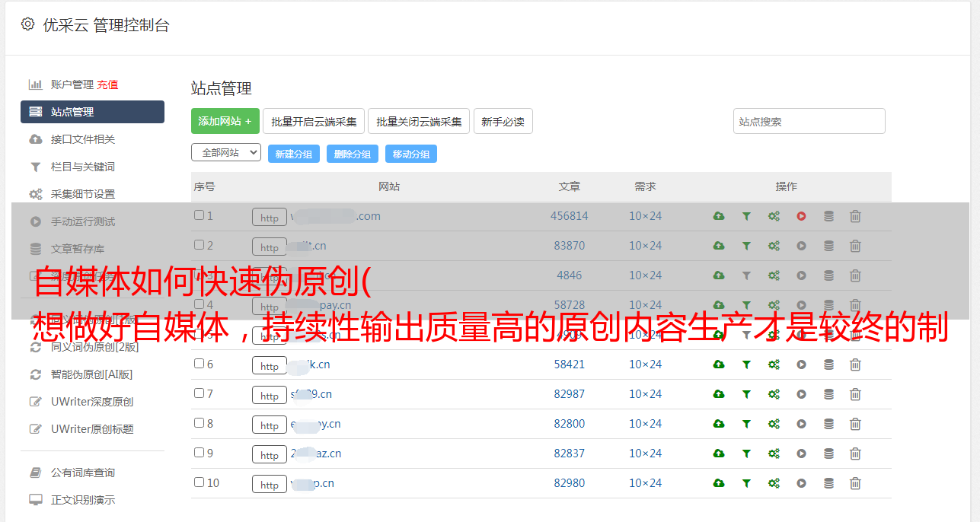980x522 pixels.
Task: Click trash icon in row 9
Action: (855, 454)
